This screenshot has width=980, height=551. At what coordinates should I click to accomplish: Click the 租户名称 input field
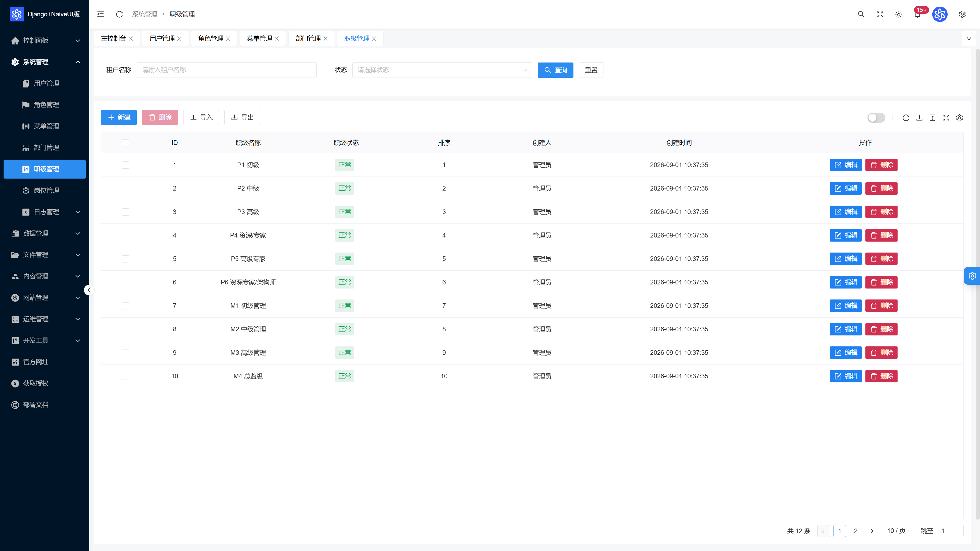click(227, 70)
